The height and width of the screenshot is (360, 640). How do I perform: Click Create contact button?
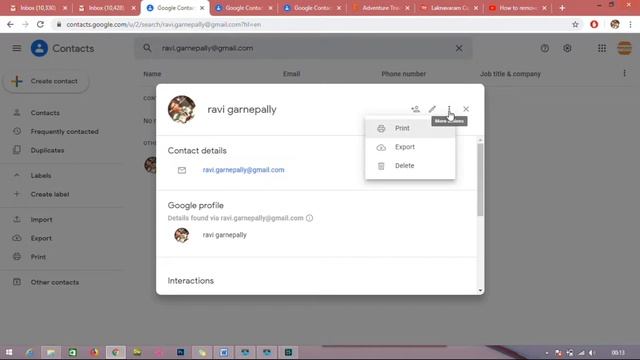(x=46, y=81)
